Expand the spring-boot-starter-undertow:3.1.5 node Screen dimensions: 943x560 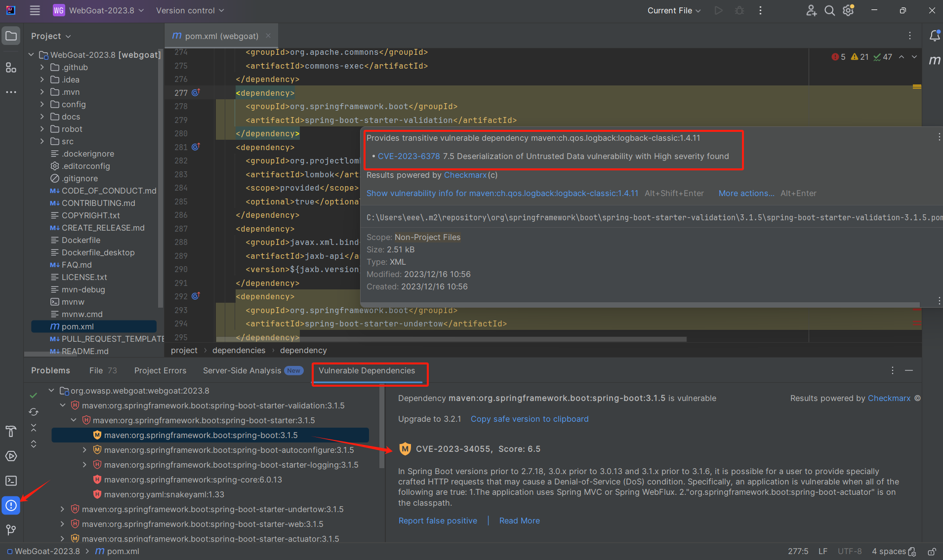pos(62,509)
